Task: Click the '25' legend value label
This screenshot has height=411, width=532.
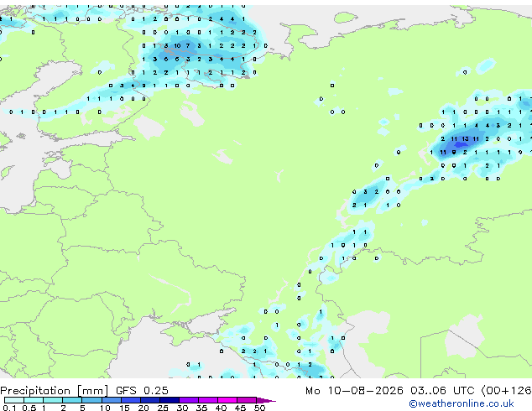Action: click(x=163, y=408)
